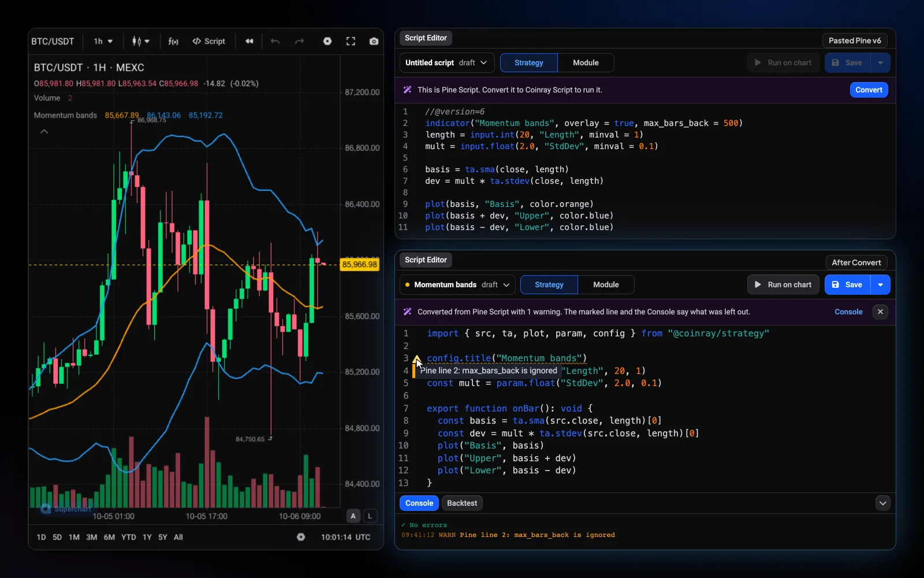Viewport: 924px width, 578px height.
Task: Click the Convert button
Action: tap(869, 90)
